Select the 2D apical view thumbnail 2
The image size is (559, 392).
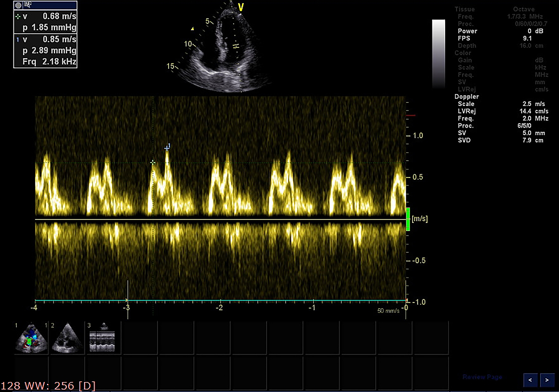click(67, 338)
